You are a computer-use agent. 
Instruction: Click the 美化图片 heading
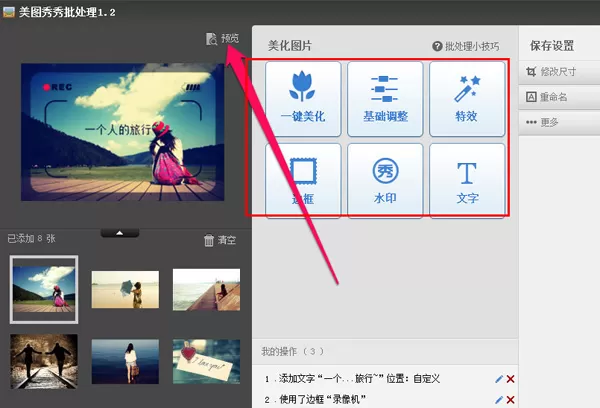click(290, 46)
